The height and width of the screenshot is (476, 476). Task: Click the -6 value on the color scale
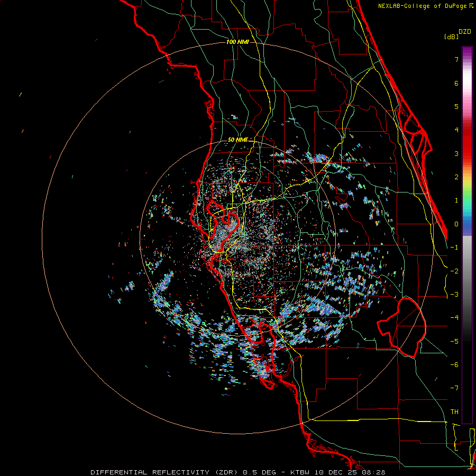point(454,365)
